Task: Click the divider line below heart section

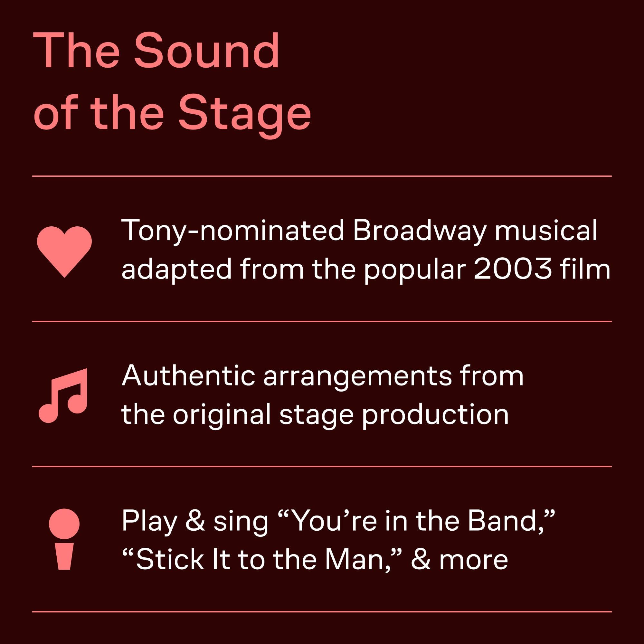Action: point(322,321)
